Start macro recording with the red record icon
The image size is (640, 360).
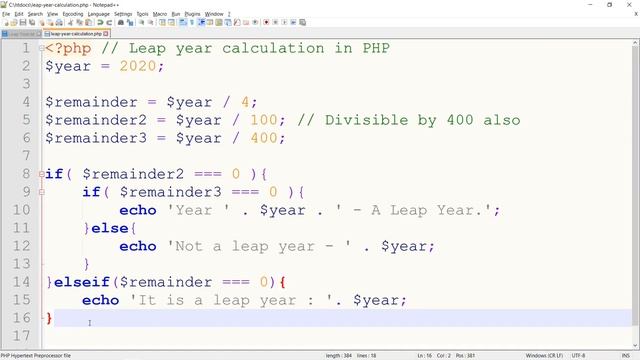pos(266,22)
